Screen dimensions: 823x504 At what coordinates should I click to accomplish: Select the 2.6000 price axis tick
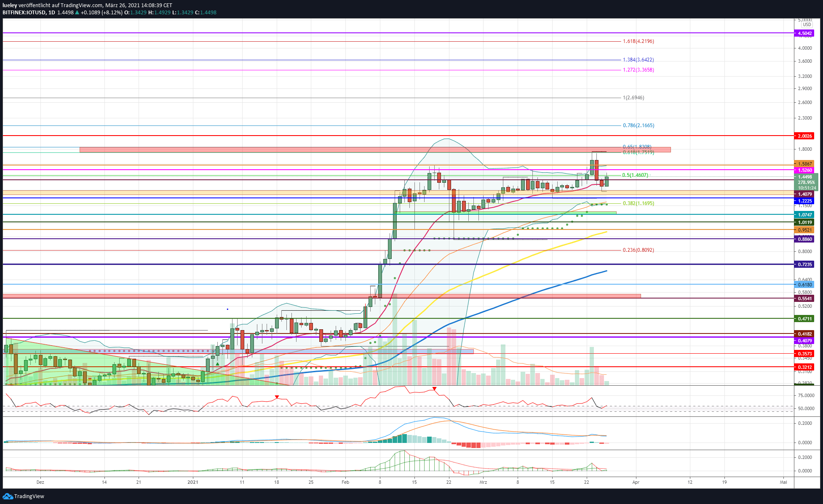point(805,102)
